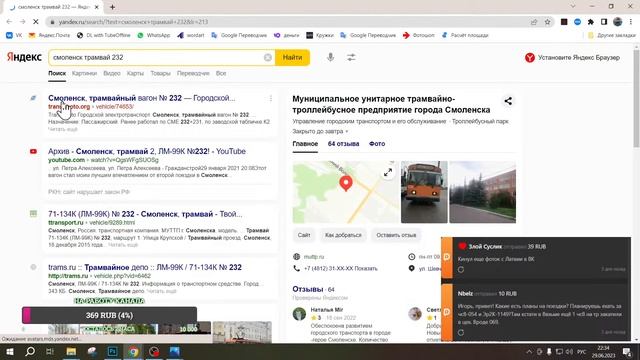Share this page from address bar
Image resolution: width=640 pixels, height=360 pixels.
tap(534, 22)
